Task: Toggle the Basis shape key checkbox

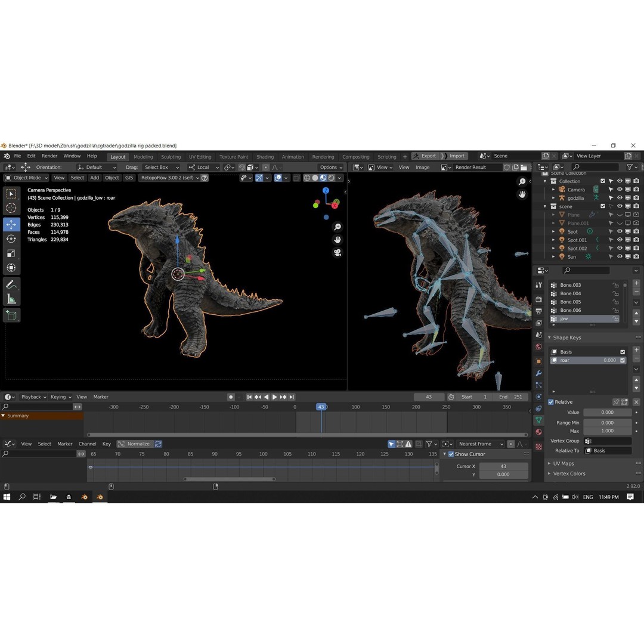Action: click(x=623, y=352)
